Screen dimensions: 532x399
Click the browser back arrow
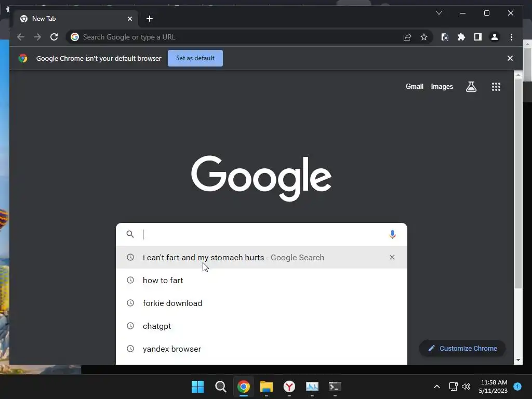[x=21, y=37]
